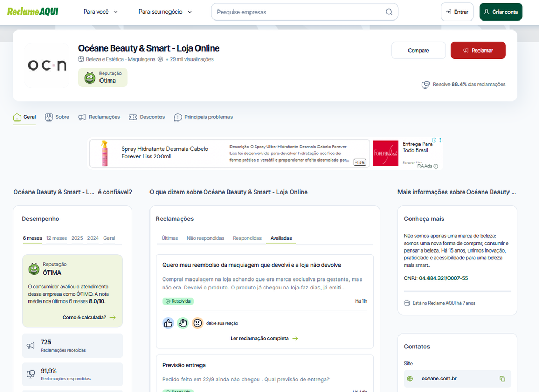Click the AdChoices info icon on ad
This screenshot has width=539, height=392.
(434, 140)
